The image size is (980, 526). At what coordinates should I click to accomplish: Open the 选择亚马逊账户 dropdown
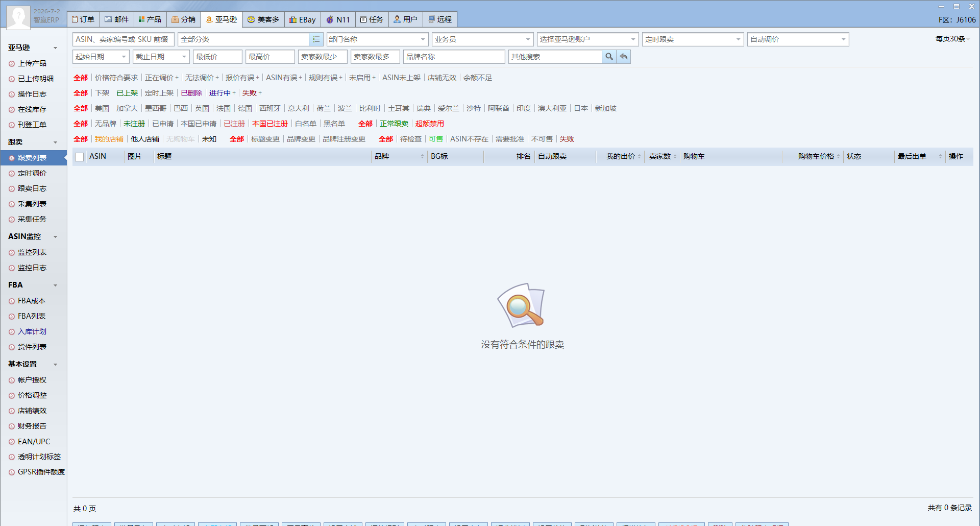(x=587, y=39)
